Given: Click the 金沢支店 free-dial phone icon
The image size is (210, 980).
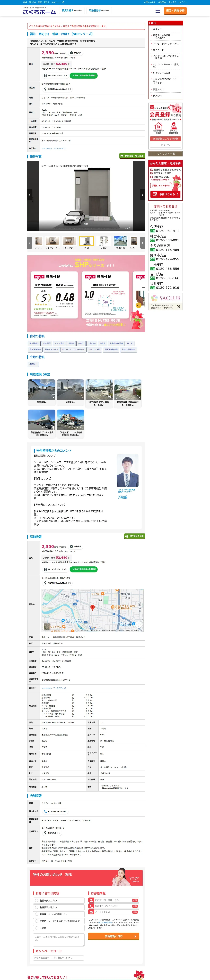Looking at the screenshot, I should pos(152,231).
